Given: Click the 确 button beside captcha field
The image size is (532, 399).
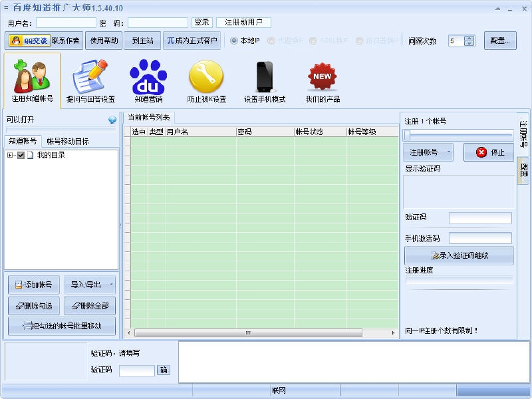Looking at the screenshot, I should pos(164,370).
